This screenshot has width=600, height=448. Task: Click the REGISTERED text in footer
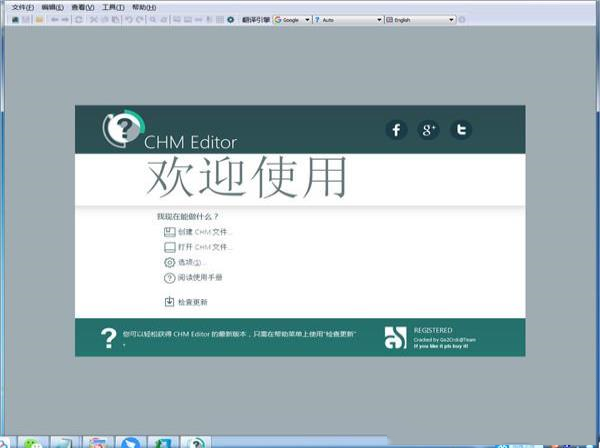433,330
